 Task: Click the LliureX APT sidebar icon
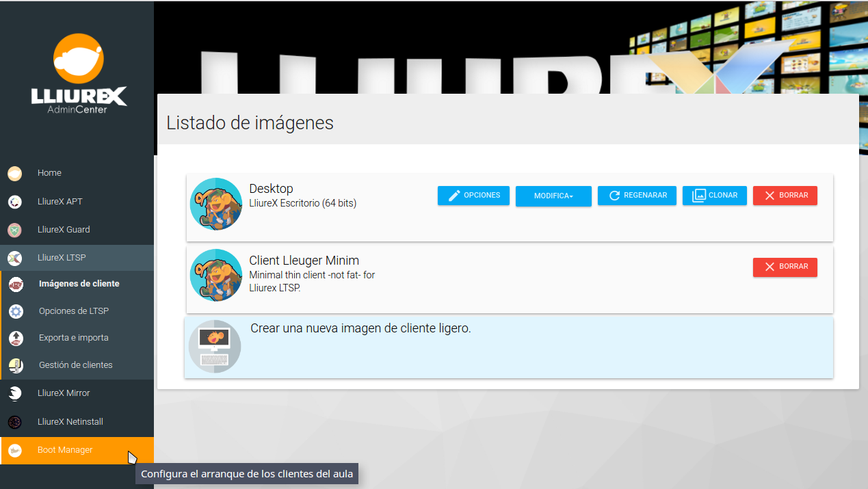click(14, 202)
